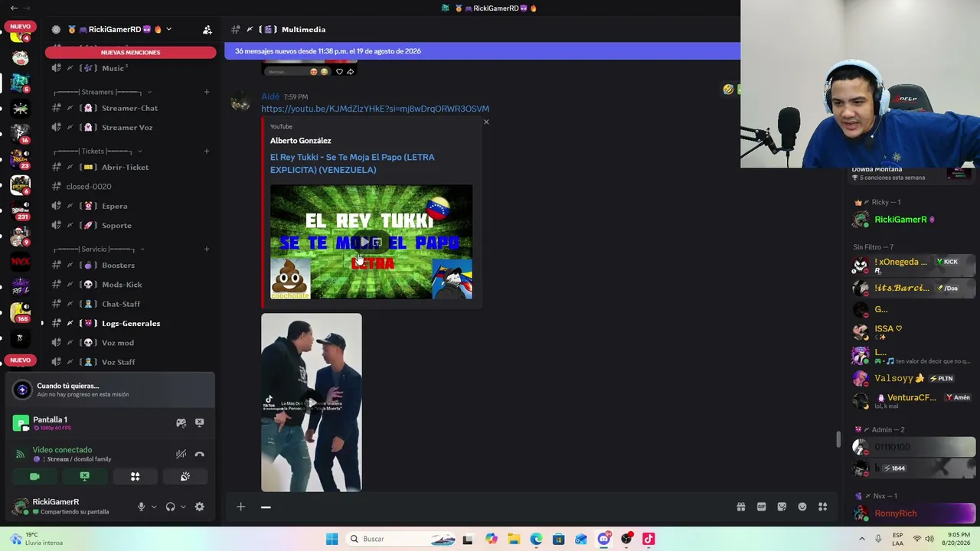The width and height of the screenshot is (980, 551).
Task: Add reaction with the laughing emoji on Aidé's message
Action: pos(728,90)
